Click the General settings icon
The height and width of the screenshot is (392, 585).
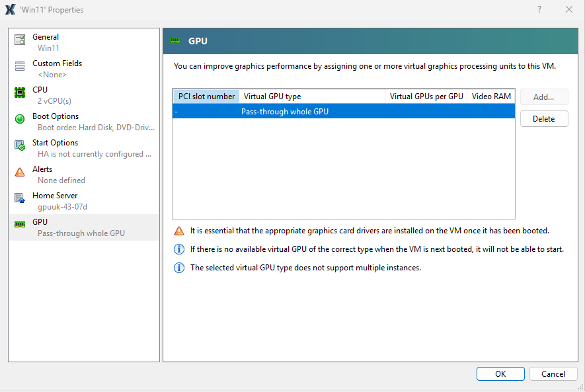click(20, 40)
